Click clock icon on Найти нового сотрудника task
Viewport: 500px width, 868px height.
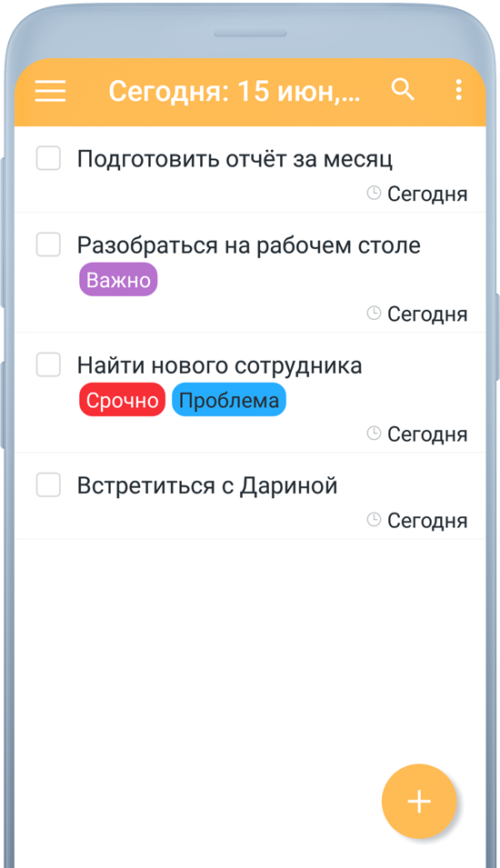pyautogui.click(x=374, y=434)
